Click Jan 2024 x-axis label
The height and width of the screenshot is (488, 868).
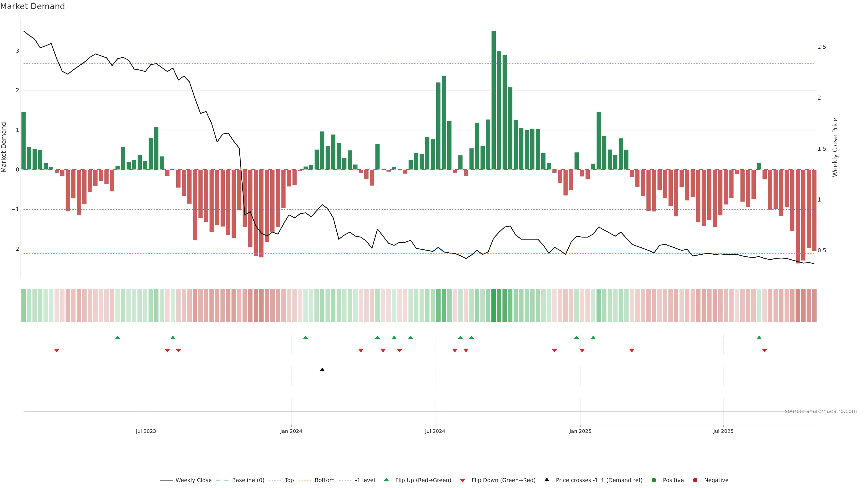tap(291, 432)
